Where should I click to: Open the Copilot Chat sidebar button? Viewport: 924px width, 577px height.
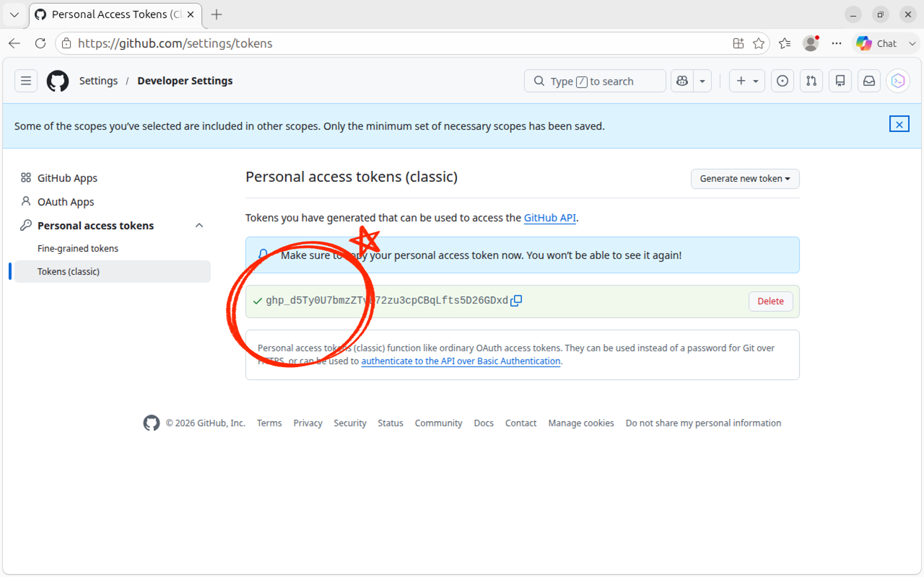tap(877, 43)
